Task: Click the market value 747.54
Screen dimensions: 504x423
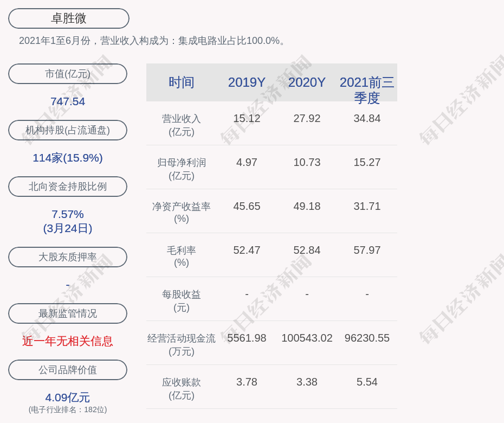Action: (x=68, y=101)
